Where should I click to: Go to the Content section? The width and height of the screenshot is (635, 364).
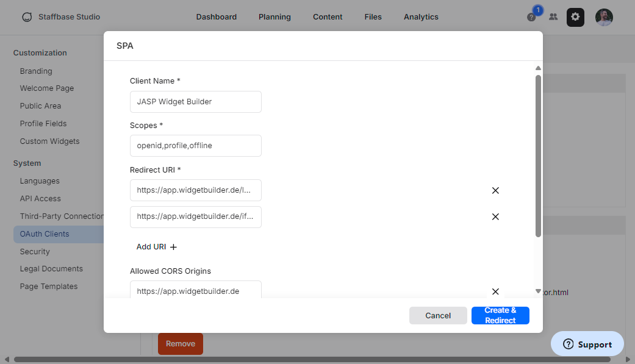click(328, 17)
